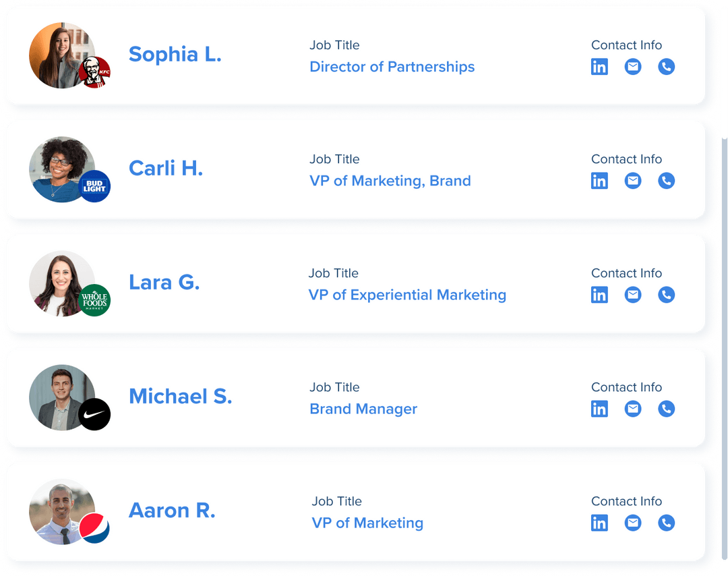Click the Bud Light logo badge

click(94, 187)
